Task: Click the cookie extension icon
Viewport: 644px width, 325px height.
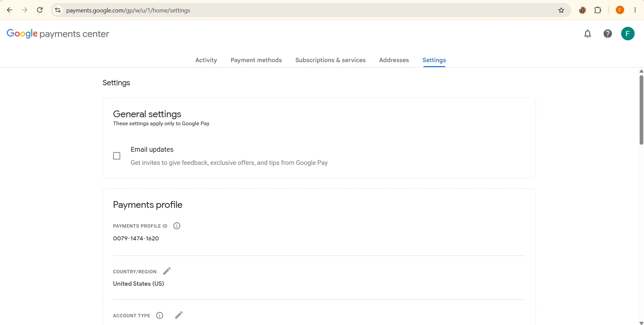Action: point(583,10)
